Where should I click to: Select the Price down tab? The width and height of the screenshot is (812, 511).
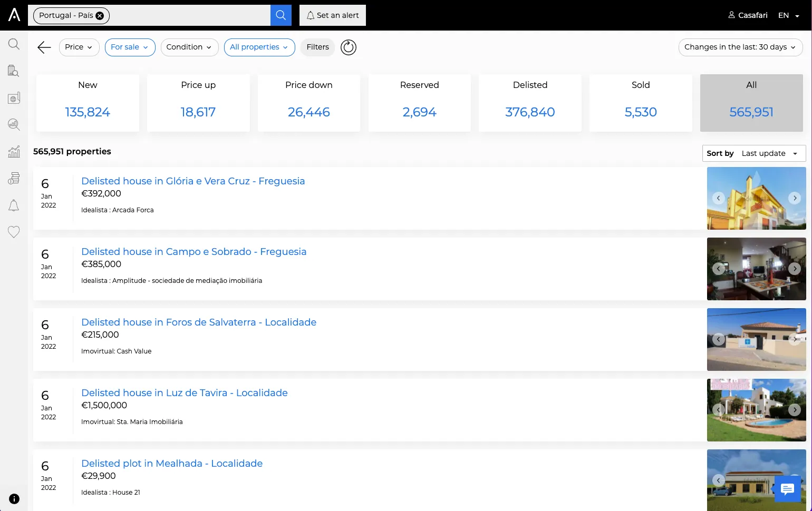(309, 103)
